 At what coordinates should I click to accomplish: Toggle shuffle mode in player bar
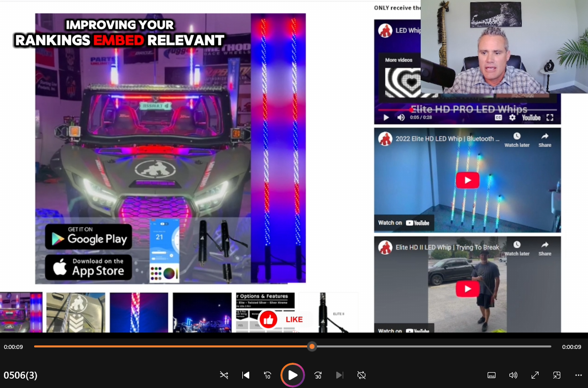pyautogui.click(x=224, y=375)
